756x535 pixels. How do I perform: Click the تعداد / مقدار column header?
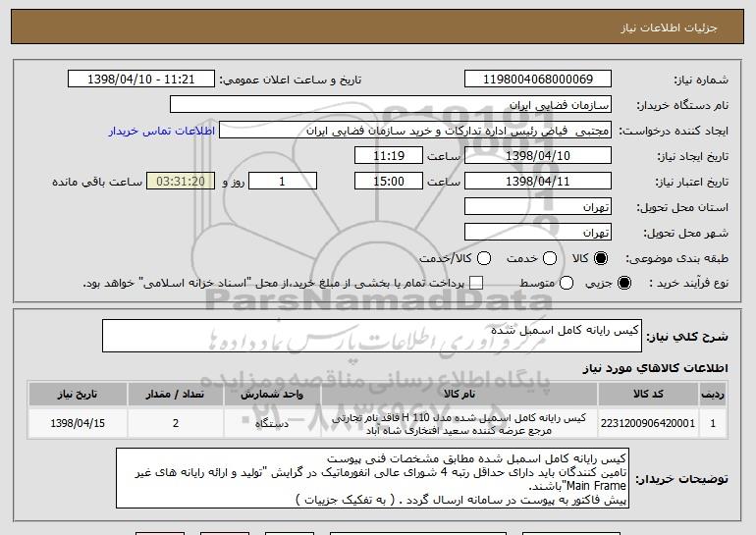(x=175, y=395)
